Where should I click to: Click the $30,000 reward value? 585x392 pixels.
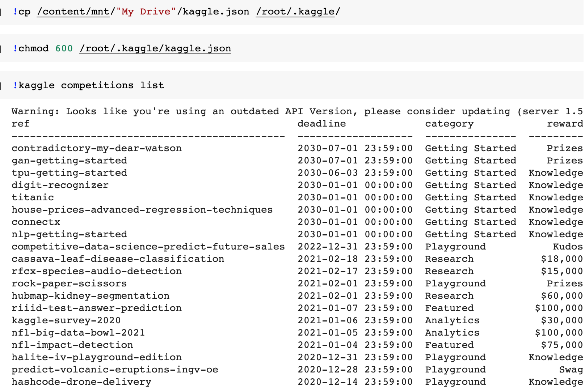coord(562,320)
